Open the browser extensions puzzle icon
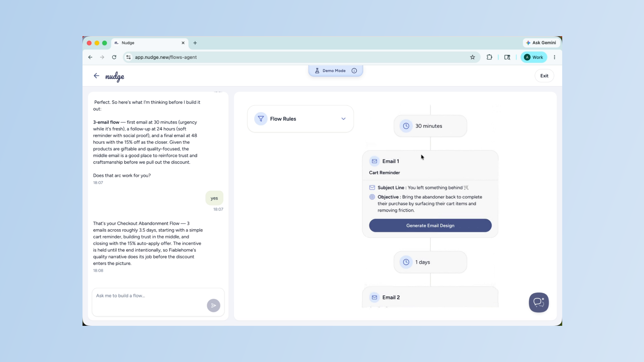Viewport: 644px width, 362px height. tap(489, 57)
